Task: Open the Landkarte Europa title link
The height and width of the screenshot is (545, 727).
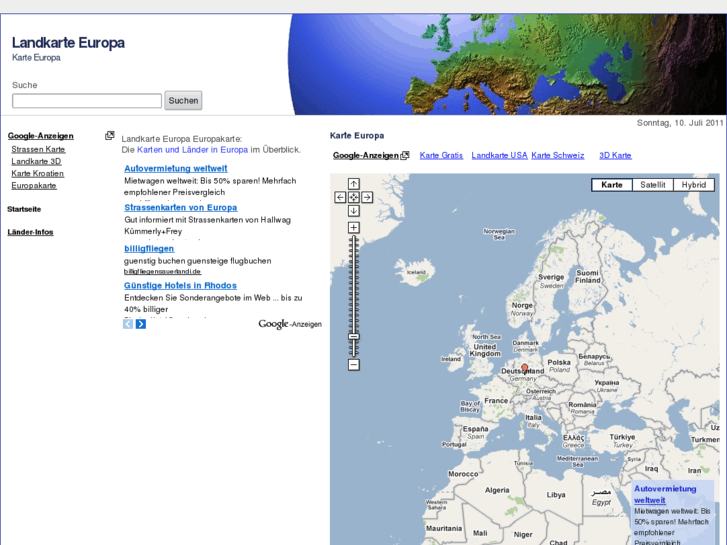Action: coord(68,43)
